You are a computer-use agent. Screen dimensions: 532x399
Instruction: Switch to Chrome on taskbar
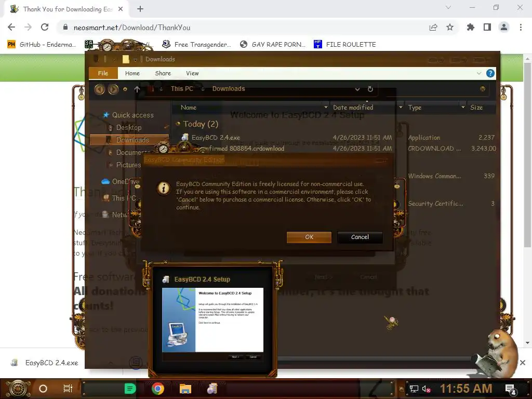(158, 389)
